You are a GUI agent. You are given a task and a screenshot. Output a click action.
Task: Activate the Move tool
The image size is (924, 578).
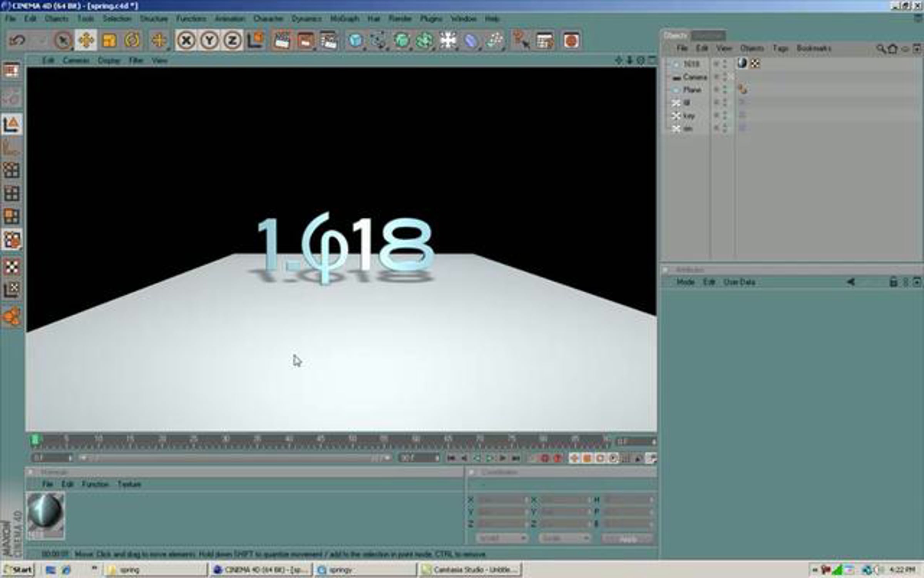click(x=86, y=40)
